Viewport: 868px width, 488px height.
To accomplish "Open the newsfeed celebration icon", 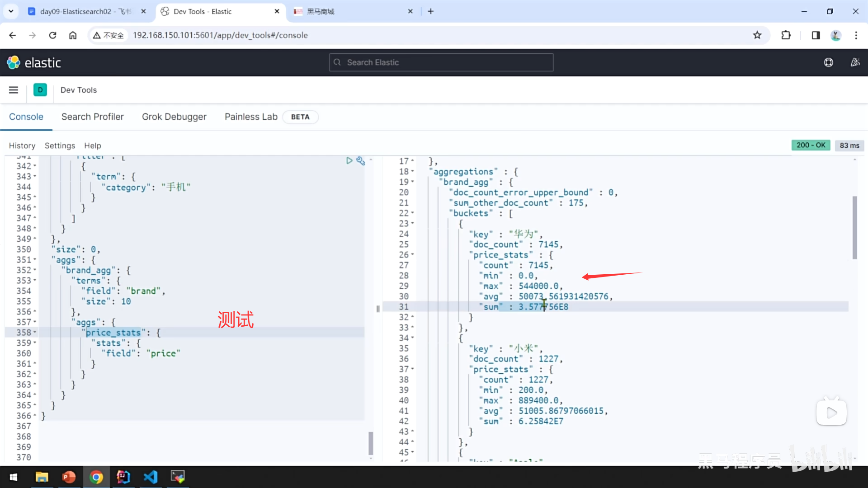I will point(855,62).
